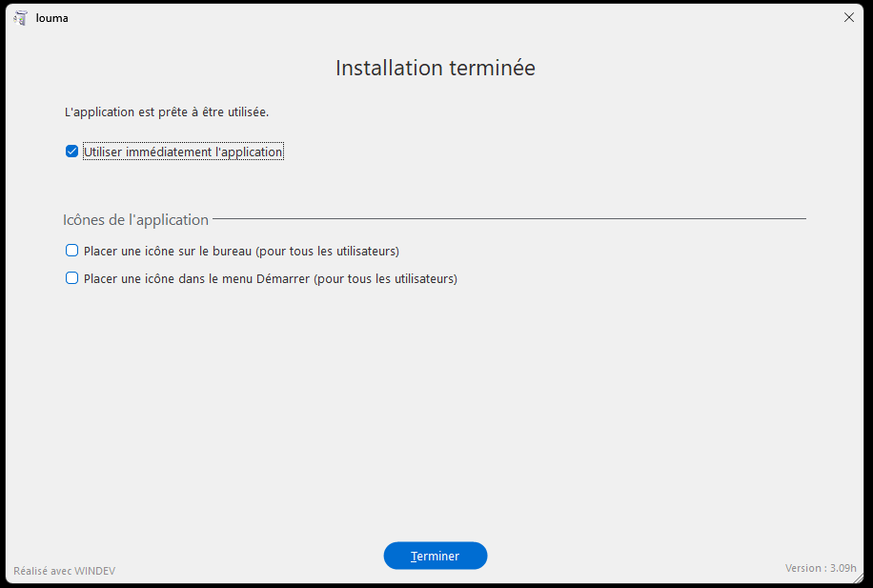This screenshot has height=588, width=873.
Task: Click the L'application est prête à être utilisée text
Action: pyautogui.click(x=167, y=112)
